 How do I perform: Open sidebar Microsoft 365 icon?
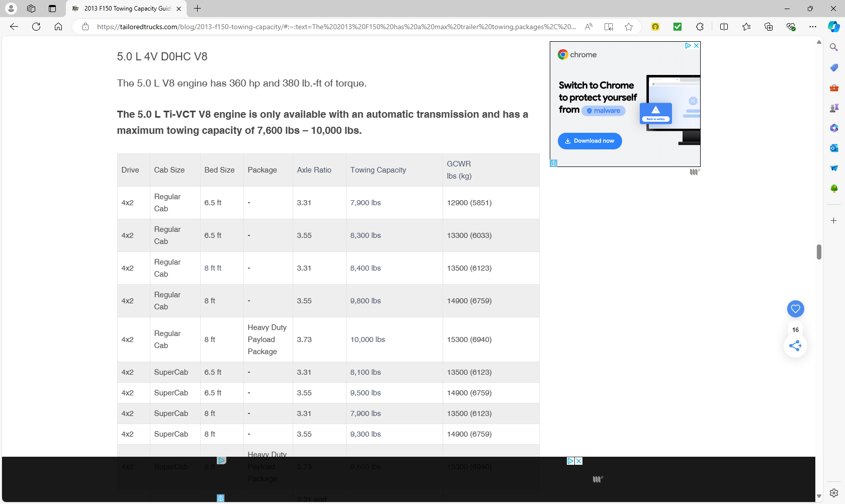(x=834, y=128)
